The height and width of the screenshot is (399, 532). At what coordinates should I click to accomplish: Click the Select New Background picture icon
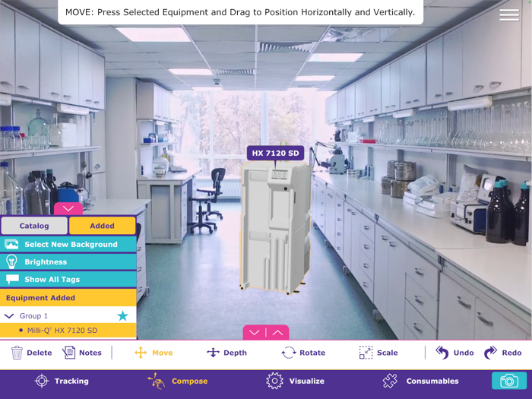(x=11, y=244)
